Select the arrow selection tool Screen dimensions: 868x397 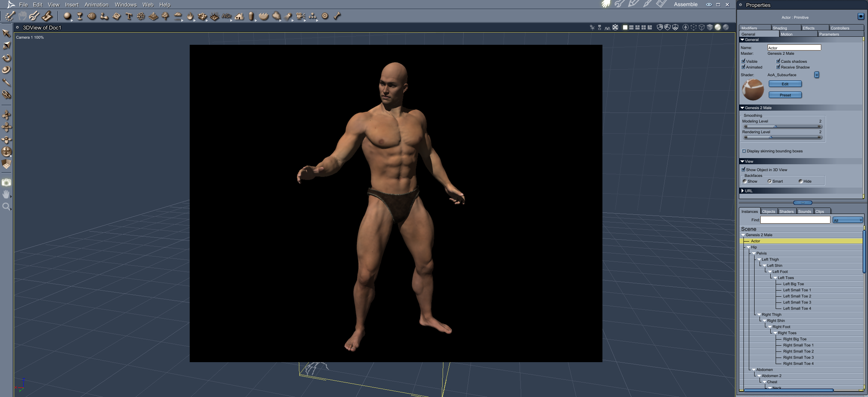click(6, 33)
